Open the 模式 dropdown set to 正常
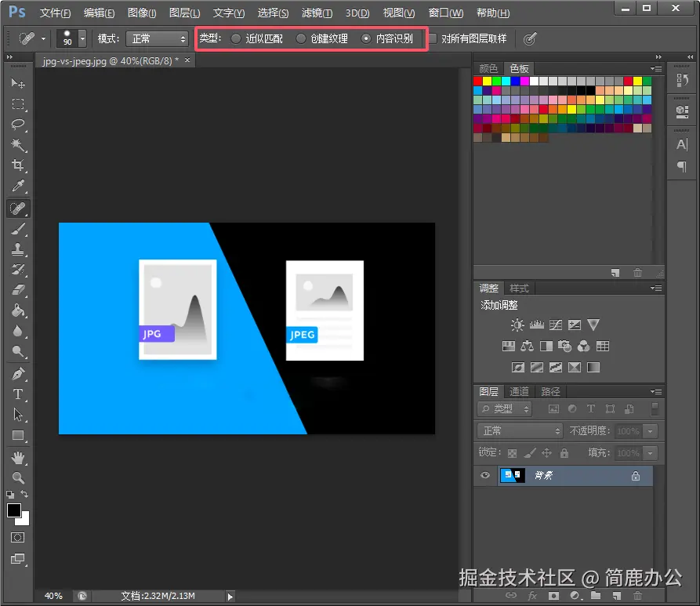Image resolution: width=700 pixels, height=606 pixels. pos(157,38)
